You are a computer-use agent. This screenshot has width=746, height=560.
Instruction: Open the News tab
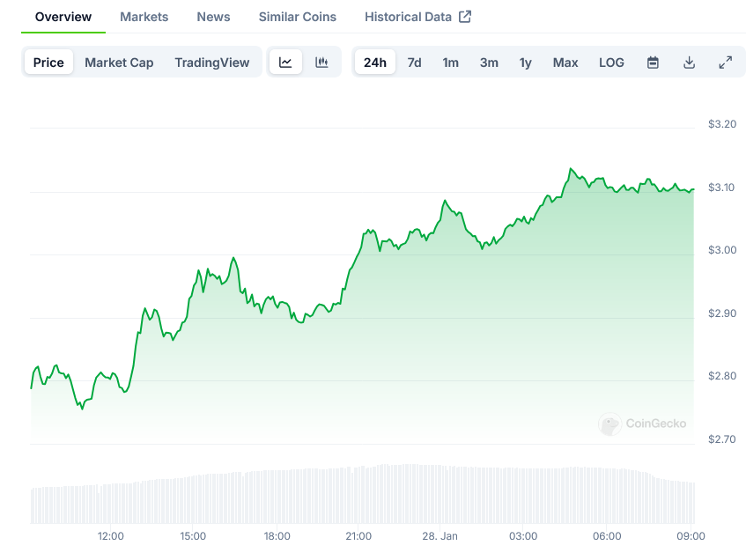(x=213, y=17)
